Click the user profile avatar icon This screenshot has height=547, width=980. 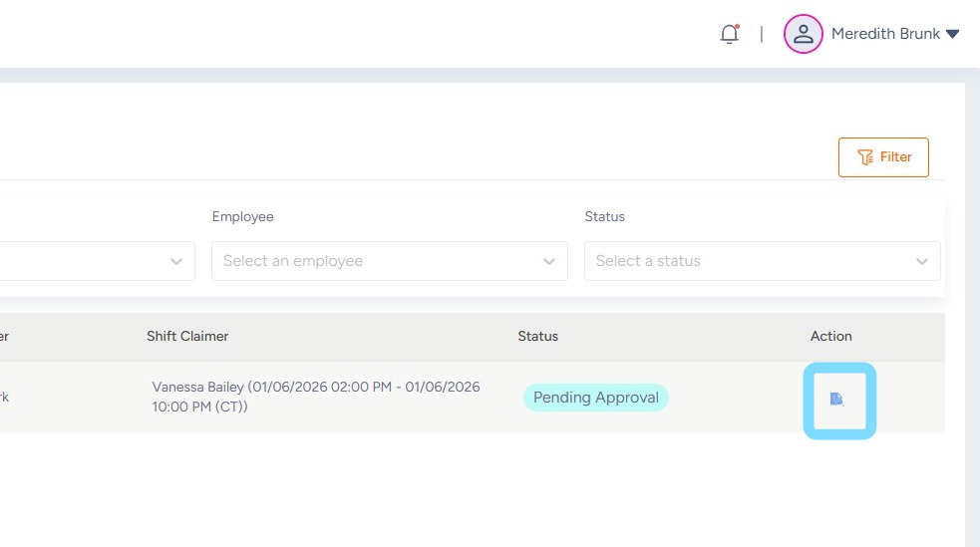804,34
